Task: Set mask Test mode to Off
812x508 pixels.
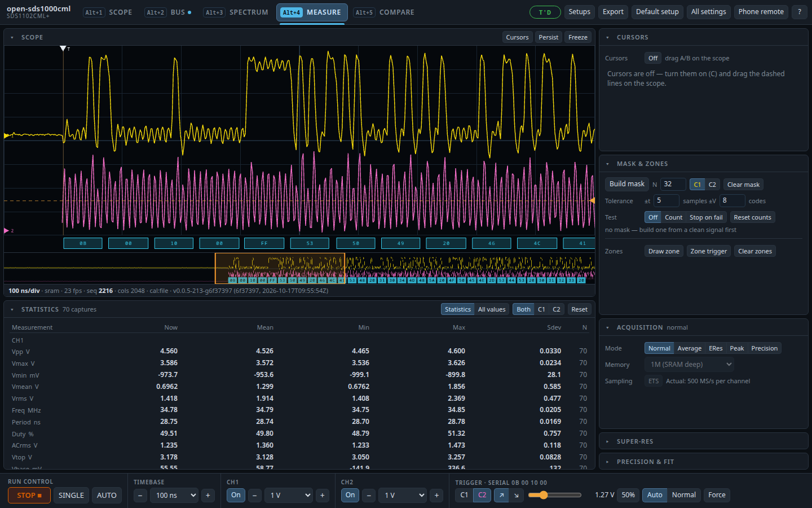Action: pos(653,217)
